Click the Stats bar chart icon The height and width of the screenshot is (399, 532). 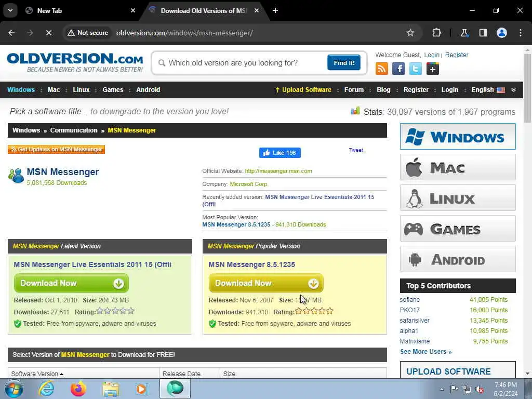[355, 111]
